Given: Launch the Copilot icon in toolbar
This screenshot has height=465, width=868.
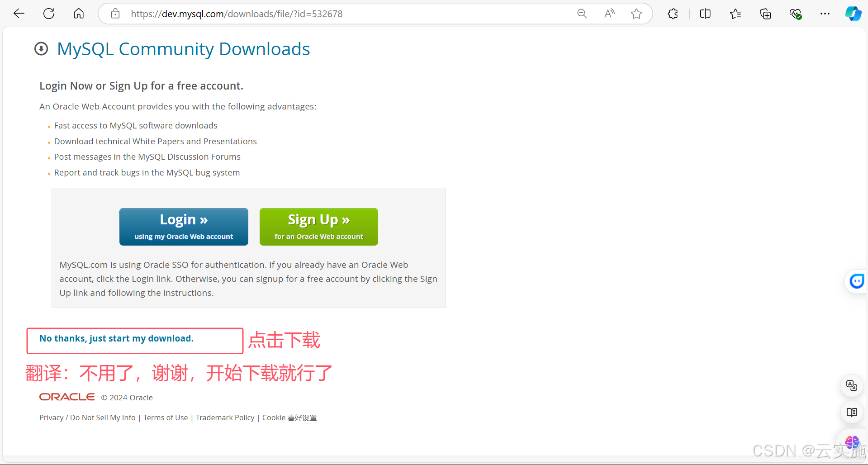Looking at the screenshot, I should [854, 14].
